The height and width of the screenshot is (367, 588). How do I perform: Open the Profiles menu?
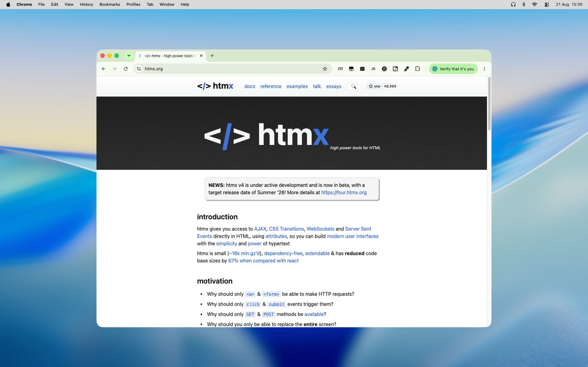click(133, 4)
